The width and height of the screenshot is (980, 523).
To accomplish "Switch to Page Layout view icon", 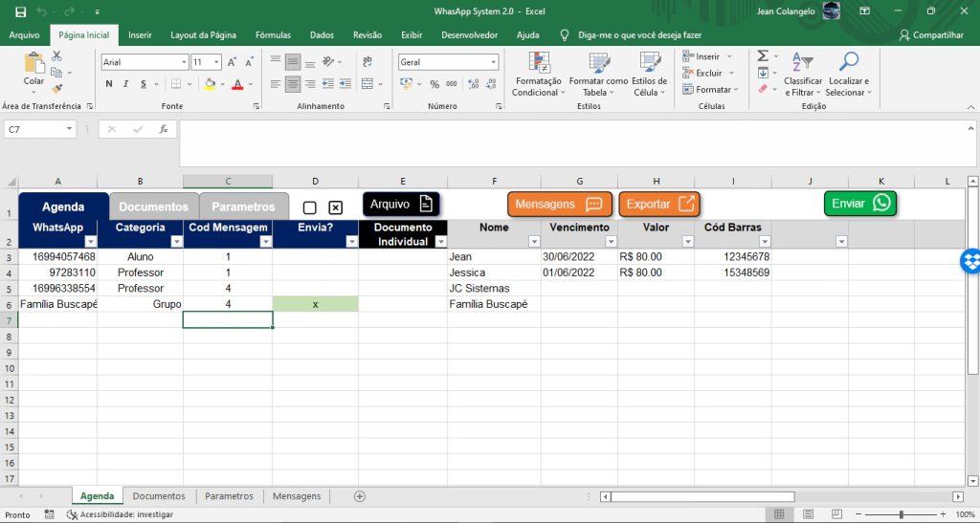I will (808, 514).
